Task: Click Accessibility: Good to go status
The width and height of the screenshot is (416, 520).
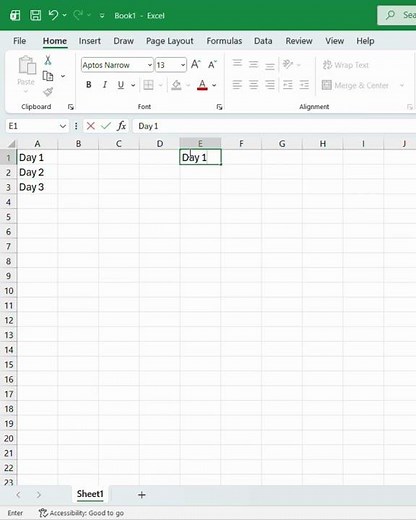Action: pyautogui.click(x=81, y=513)
